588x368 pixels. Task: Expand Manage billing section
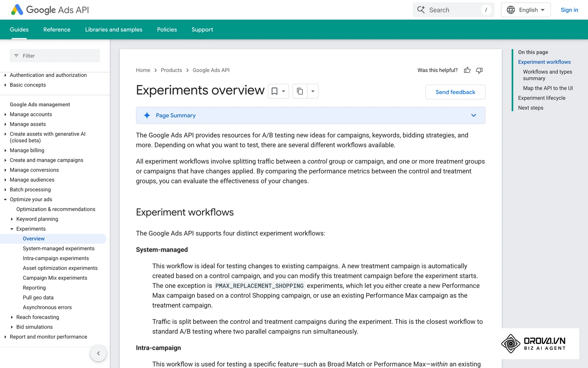27,151
